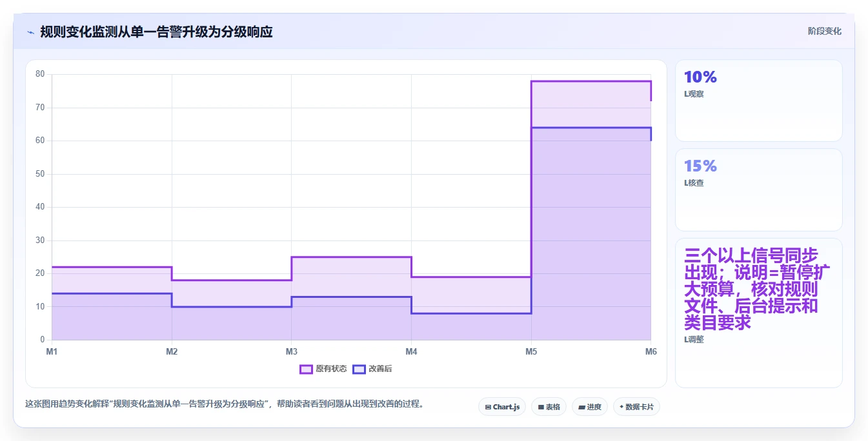Toggle the 原有状态 legend entry

click(323, 369)
